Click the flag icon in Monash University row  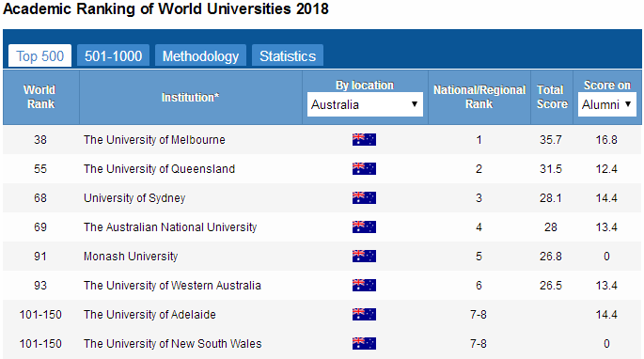364,257
